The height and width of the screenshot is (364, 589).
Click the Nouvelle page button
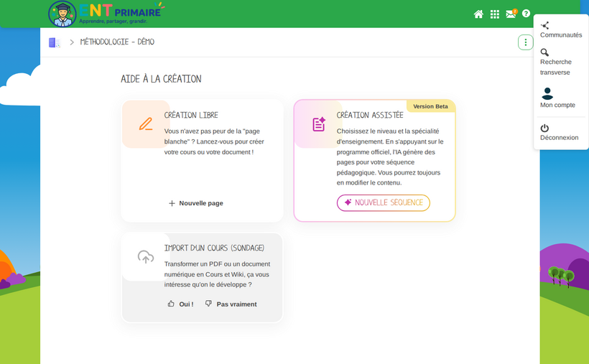click(x=196, y=203)
